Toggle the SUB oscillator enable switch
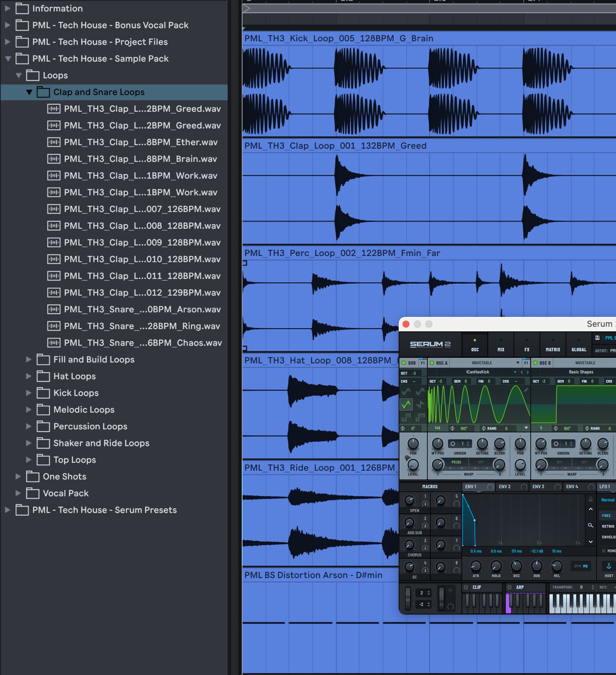The height and width of the screenshot is (675, 616). (x=403, y=363)
